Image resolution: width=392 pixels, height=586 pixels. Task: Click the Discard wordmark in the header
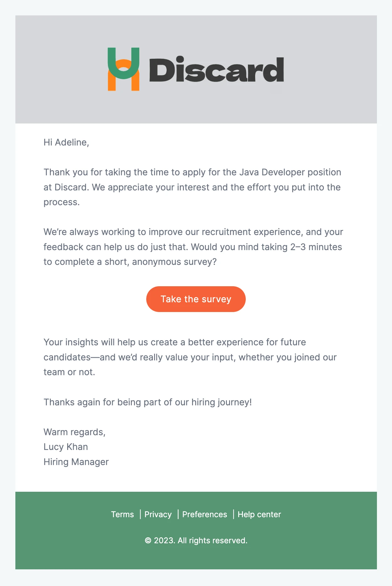tap(216, 70)
